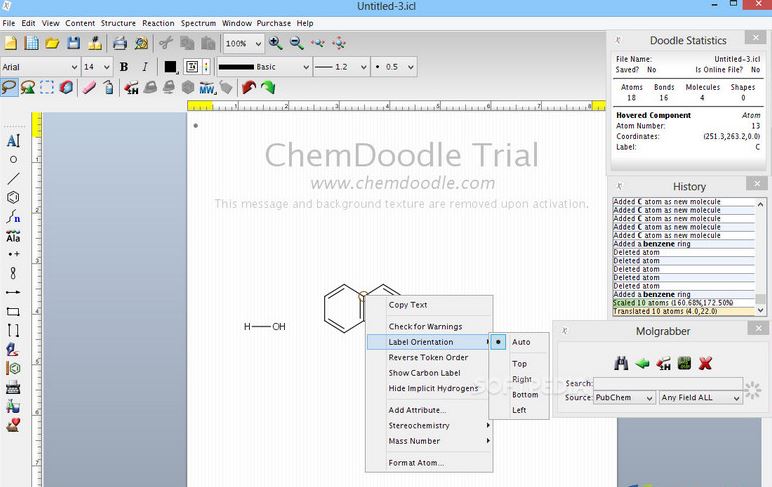Image resolution: width=772 pixels, height=487 pixels.
Task: Toggle italic text formatting
Action: click(x=145, y=67)
